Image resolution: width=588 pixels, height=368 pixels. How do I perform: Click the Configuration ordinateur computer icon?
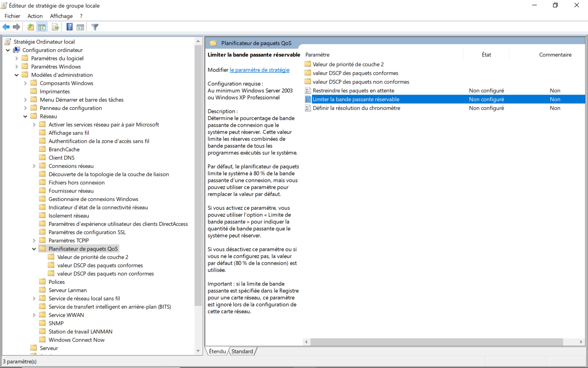pos(17,50)
